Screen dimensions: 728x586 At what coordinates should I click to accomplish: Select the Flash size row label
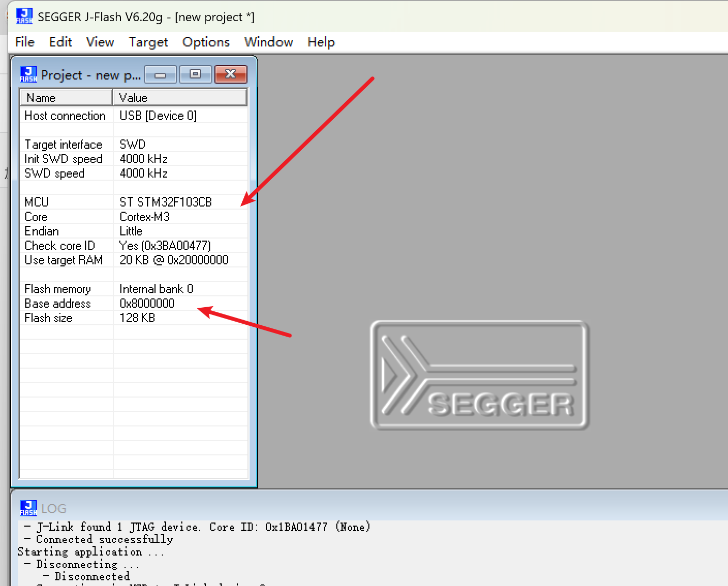(49, 318)
